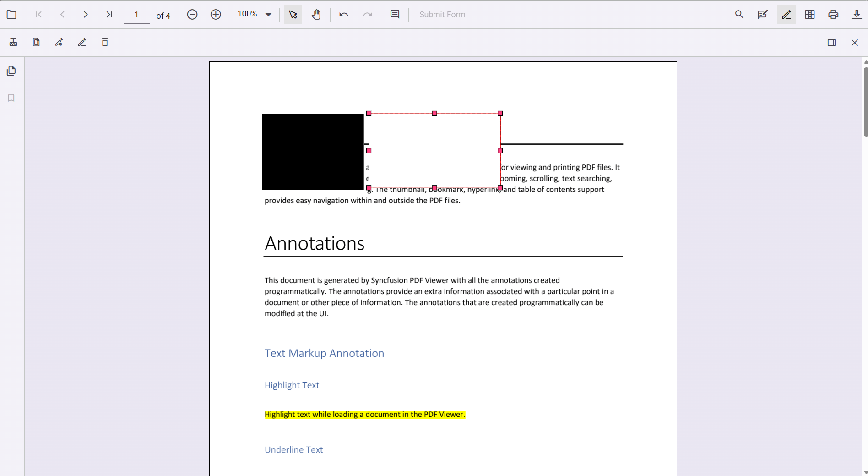Screen dimensions: 868x476
Task: Undo the last annotation change
Action: pos(343,14)
